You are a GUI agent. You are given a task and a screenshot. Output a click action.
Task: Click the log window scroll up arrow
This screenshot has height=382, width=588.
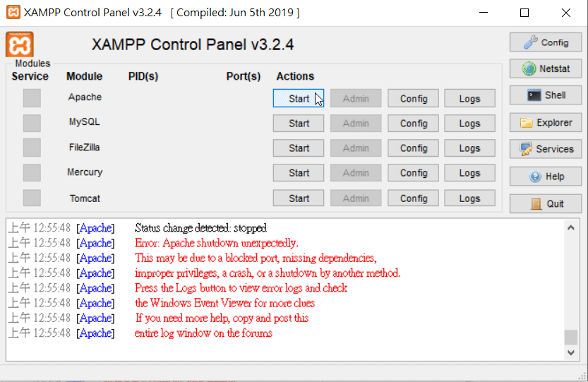pyautogui.click(x=571, y=228)
